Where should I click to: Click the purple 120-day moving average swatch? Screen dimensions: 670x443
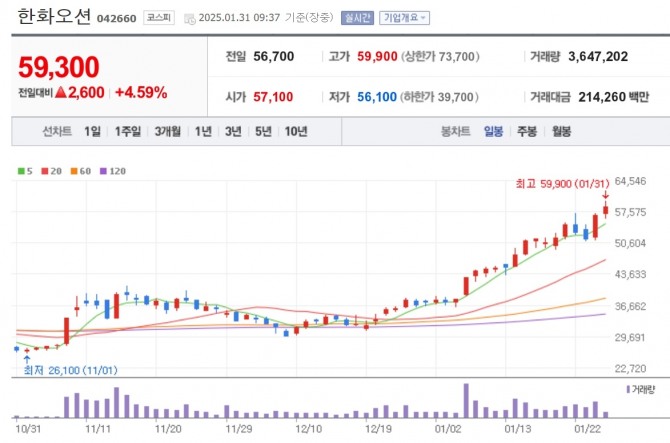pyautogui.click(x=103, y=171)
